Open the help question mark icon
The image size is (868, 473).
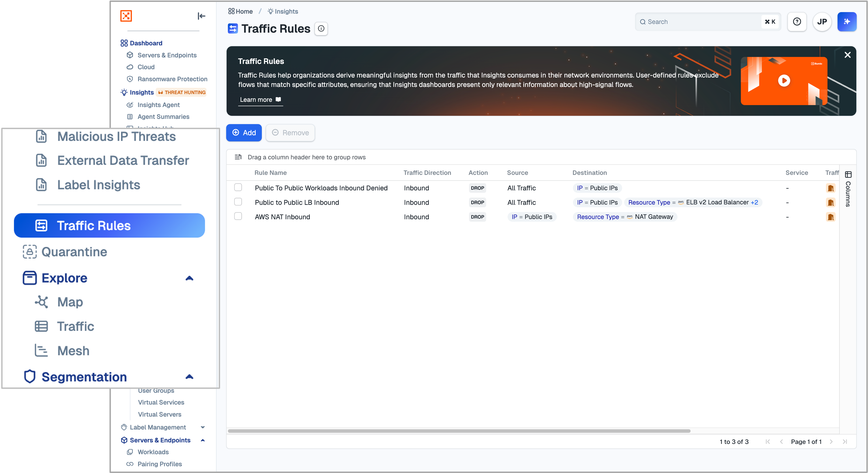(x=797, y=22)
